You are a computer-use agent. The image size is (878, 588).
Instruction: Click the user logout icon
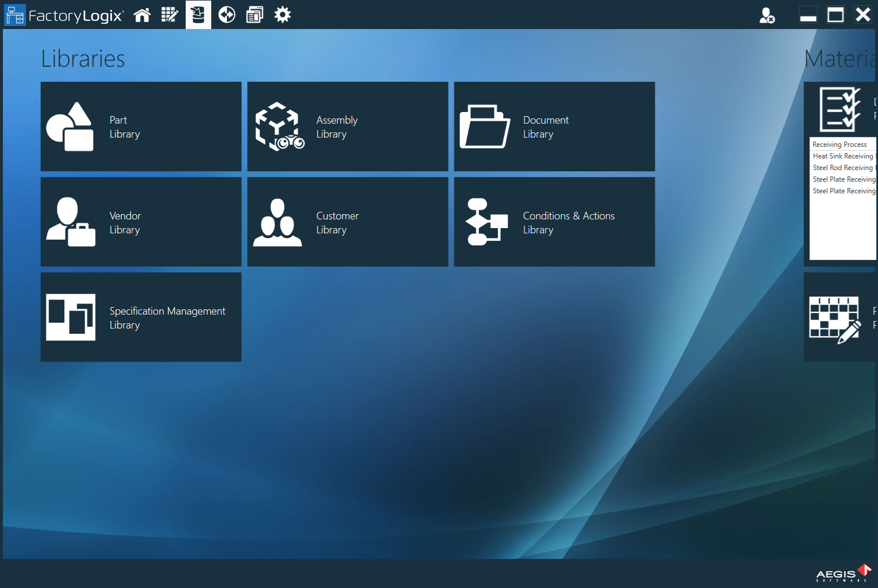point(767,16)
